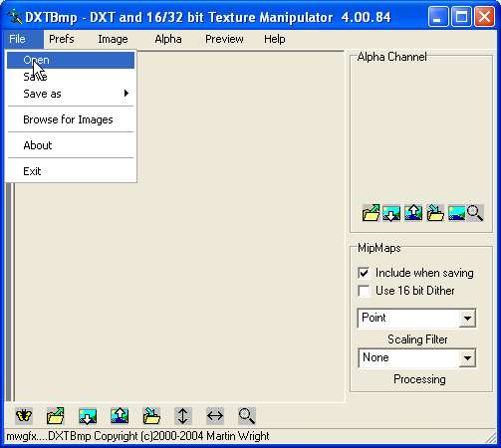Click the magnifier icon in bottom toolbar

tap(247, 415)
